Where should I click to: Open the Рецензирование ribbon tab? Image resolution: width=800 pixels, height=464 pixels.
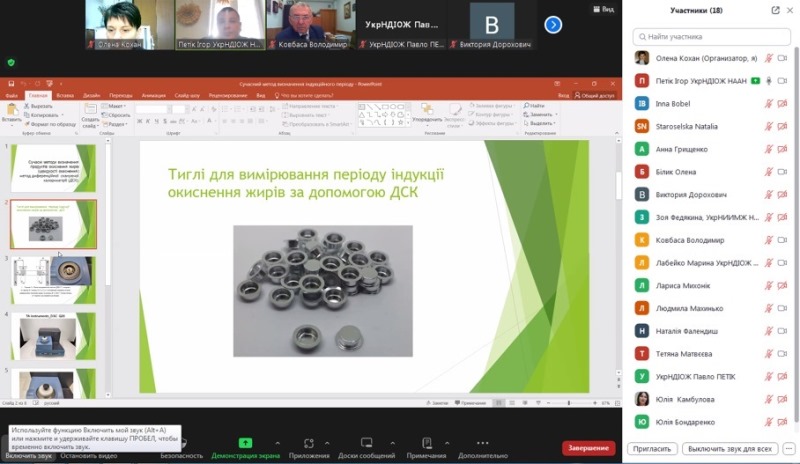click(228, 95)
